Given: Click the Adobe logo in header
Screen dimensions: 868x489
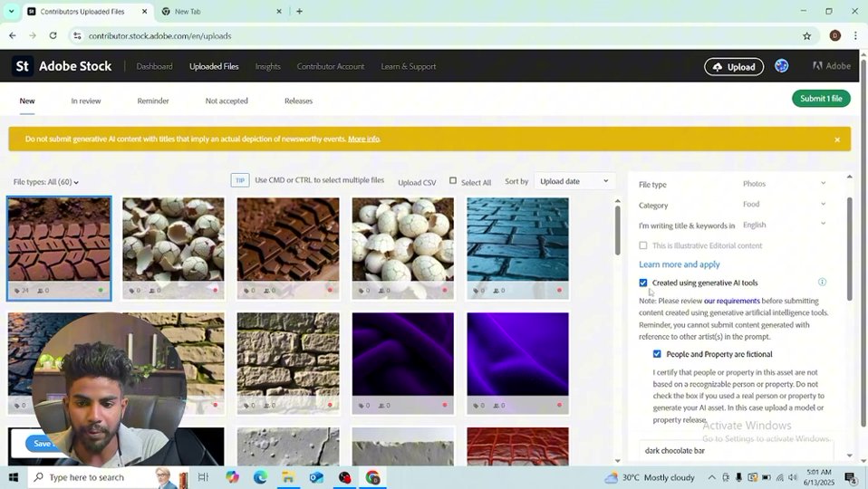Looking at the screenshot, I should (832, 66).
